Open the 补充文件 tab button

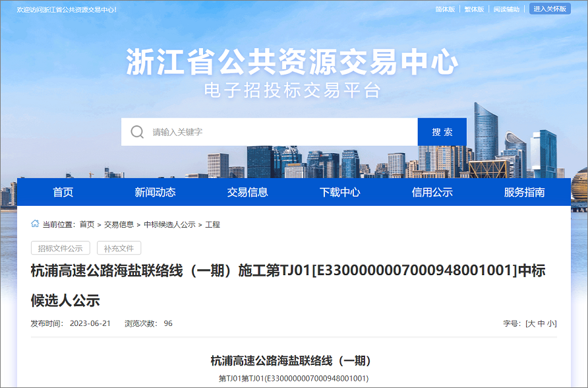(119, 249)
